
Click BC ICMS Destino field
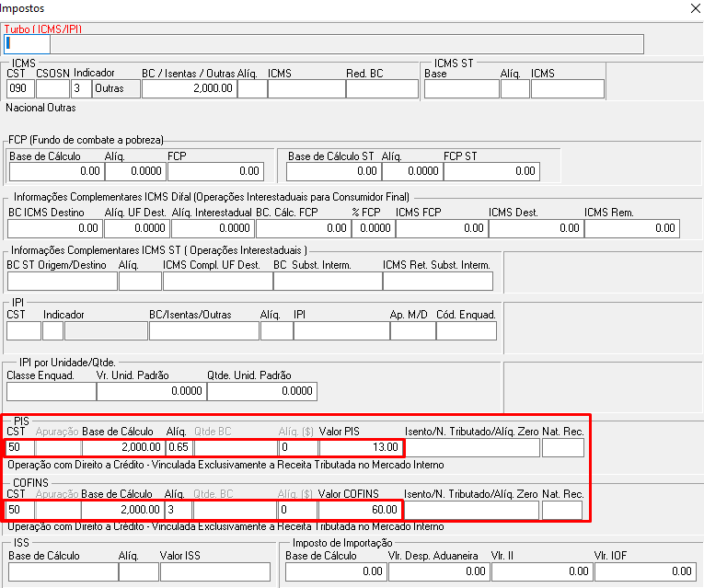pyautogui.click(x=55, y=228)
